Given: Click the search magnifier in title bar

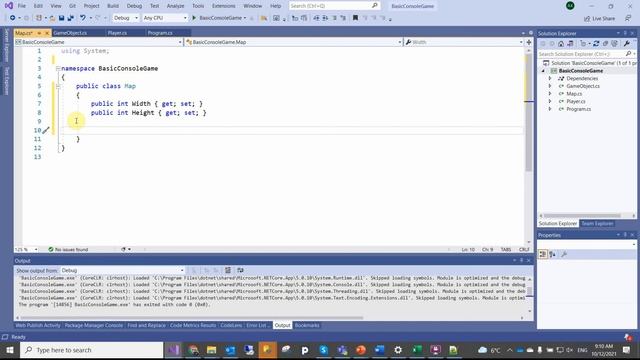Looking at the screenshot, I should tap(375, 6).
